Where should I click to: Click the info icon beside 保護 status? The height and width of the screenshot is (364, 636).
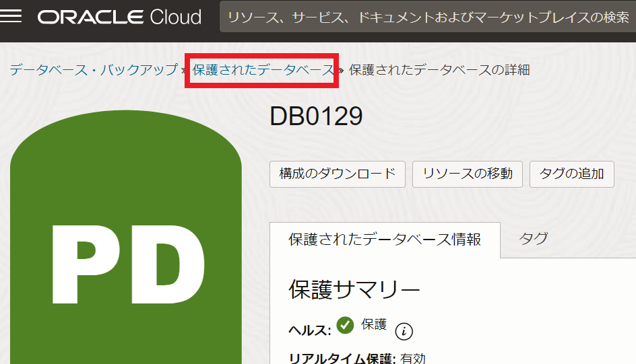click(404, 331)
